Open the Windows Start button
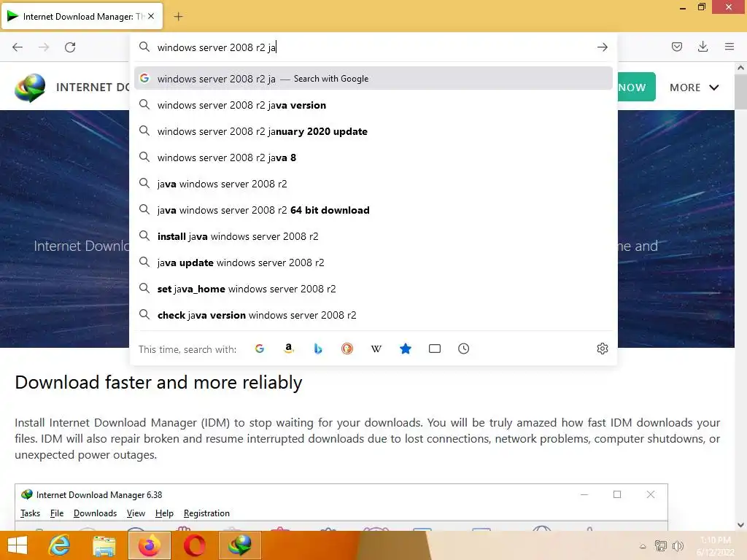The height and width of the screenshot is (560, 747). click(18, 545)
